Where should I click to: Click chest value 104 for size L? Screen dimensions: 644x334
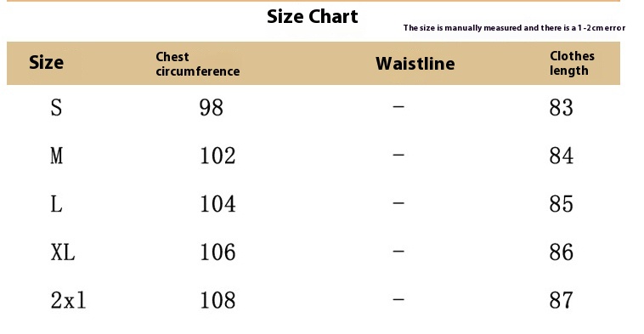[217, 204]
